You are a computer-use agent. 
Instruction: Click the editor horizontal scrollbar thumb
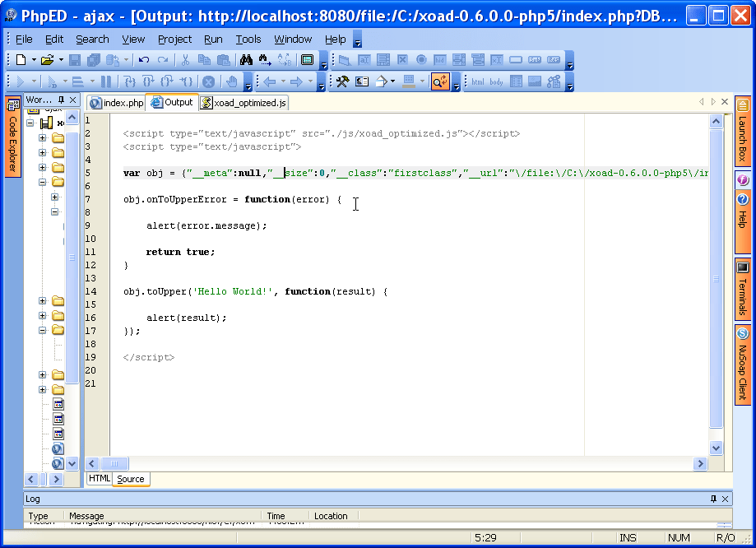tap(114, 463)
